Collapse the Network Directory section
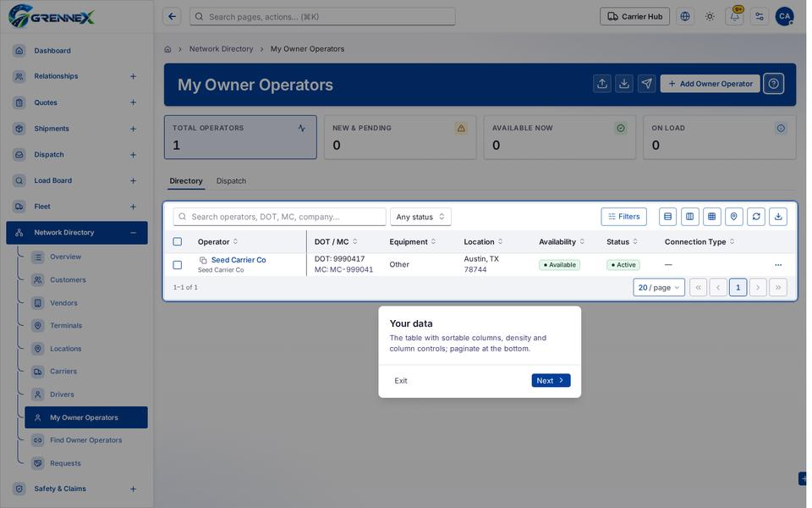The height and width of the screenshot is (508, 812). pos(133,233)
